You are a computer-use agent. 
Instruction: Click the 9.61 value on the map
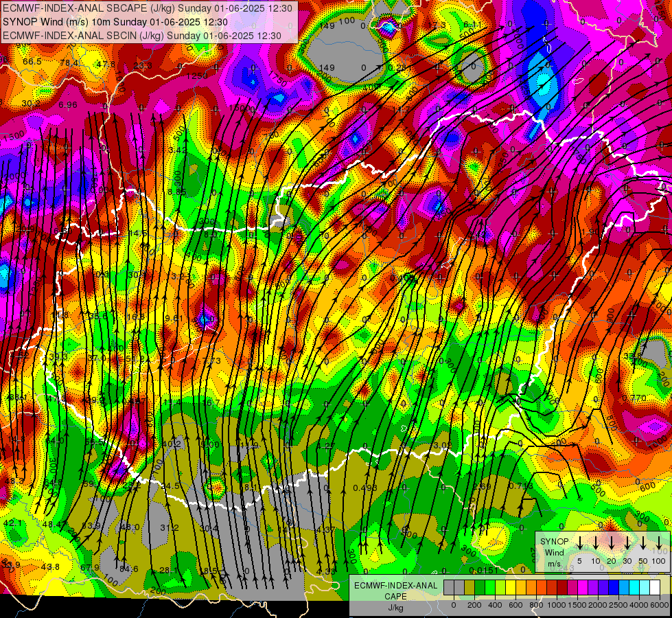click(x=174, y=318)
